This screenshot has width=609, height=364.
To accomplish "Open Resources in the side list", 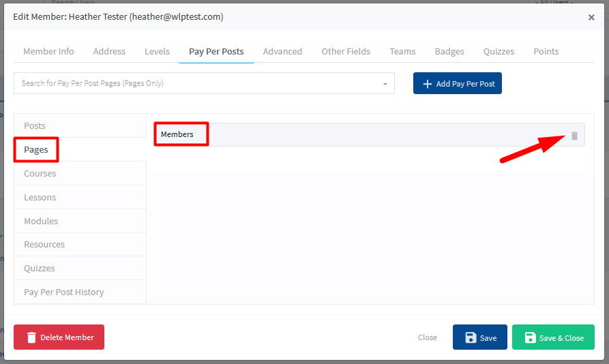I will click(x=80, y=245).
